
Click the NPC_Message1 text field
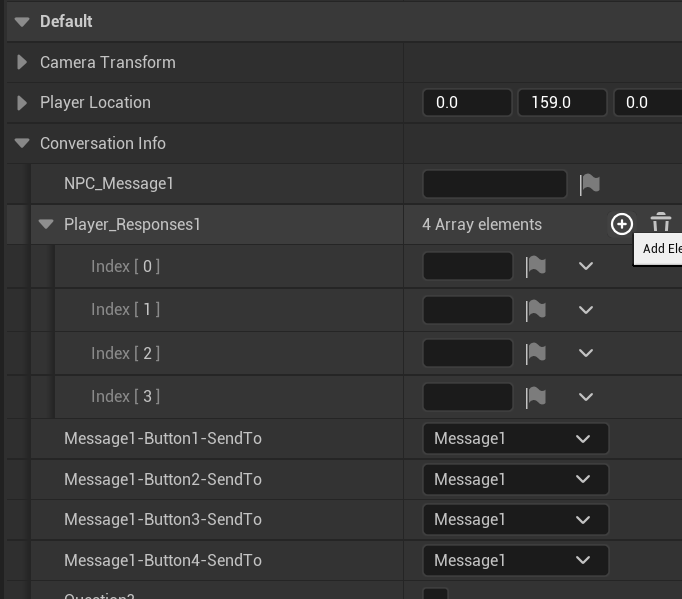point(494,184)
